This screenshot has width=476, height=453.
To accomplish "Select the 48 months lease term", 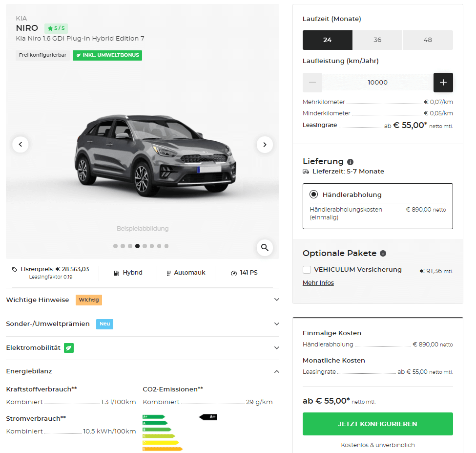I will 428,40.
